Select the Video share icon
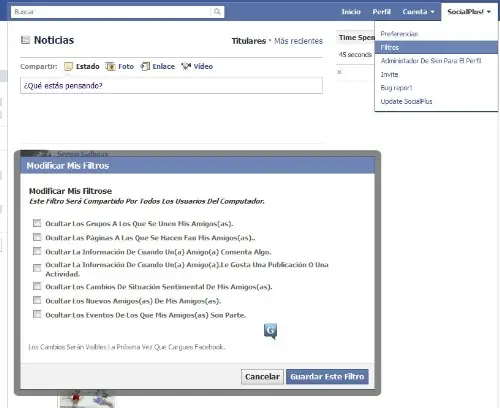500x408 pixels. point(186,66)
